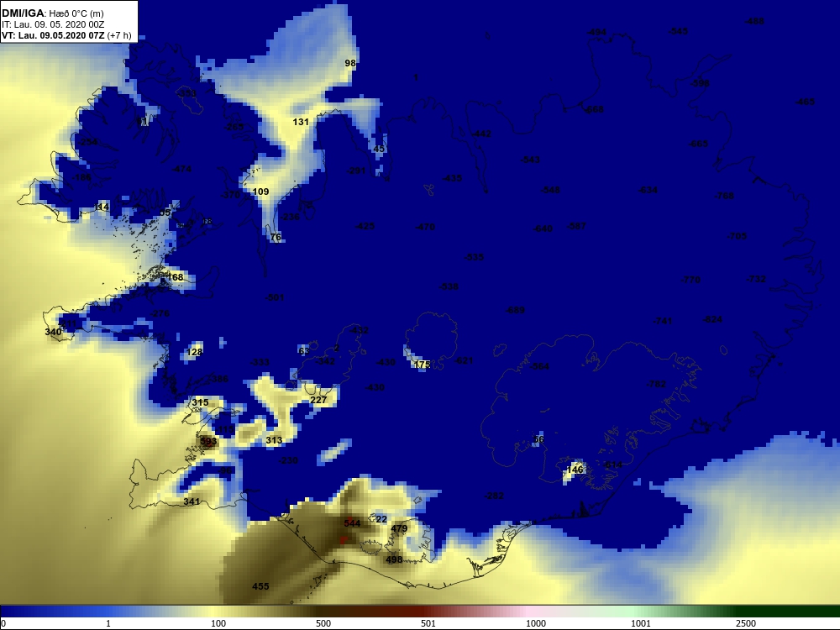Click the map value '341'

click(192, 502)
